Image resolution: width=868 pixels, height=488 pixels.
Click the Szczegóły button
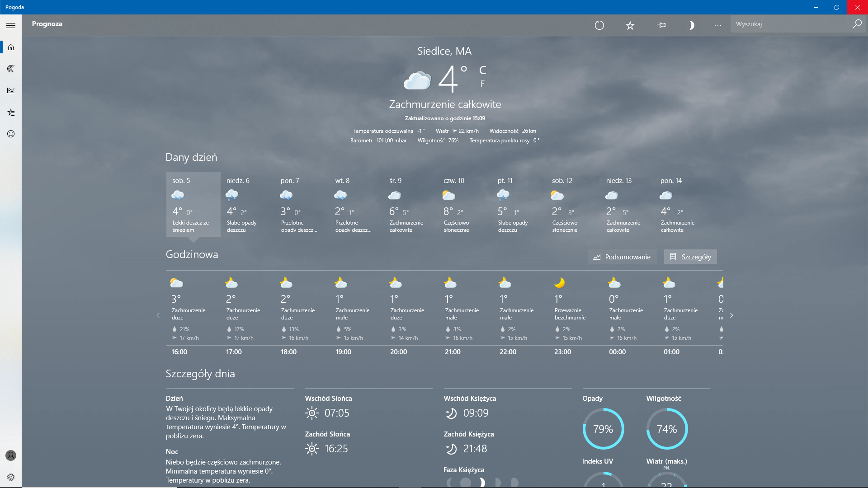pos(690,257)
